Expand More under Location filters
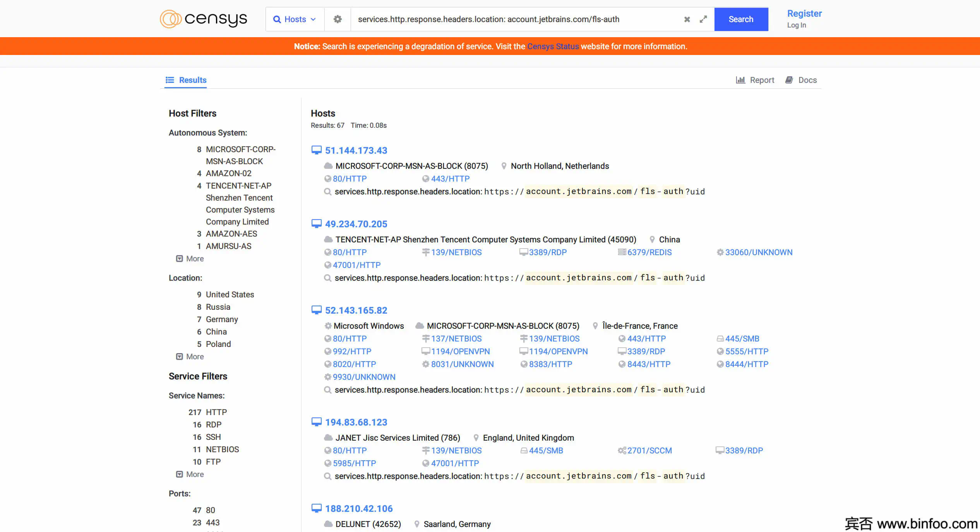Viewport: 980px width, 532px height. tap(190, 357)
